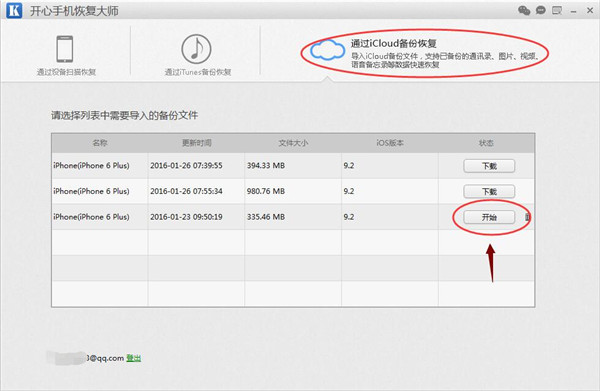Open the 通过iCloud备份恢复 tab title
The image size is (600, 391).
(x=394, y=43)
